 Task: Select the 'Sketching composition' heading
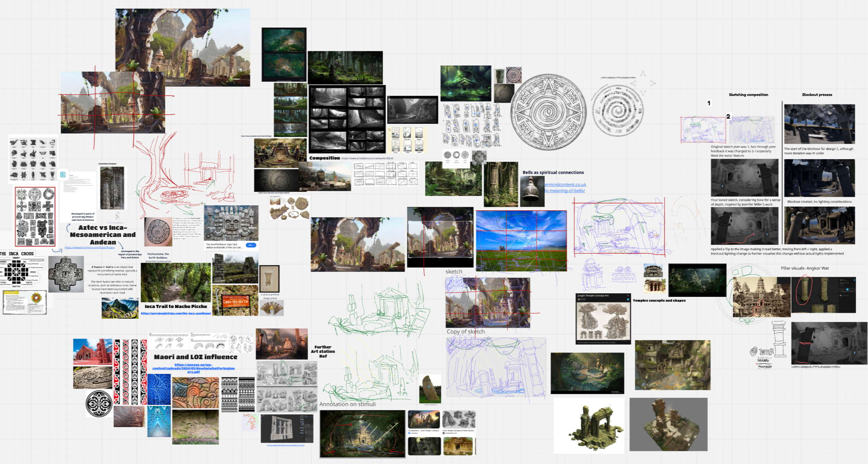[x=748, y=94]
